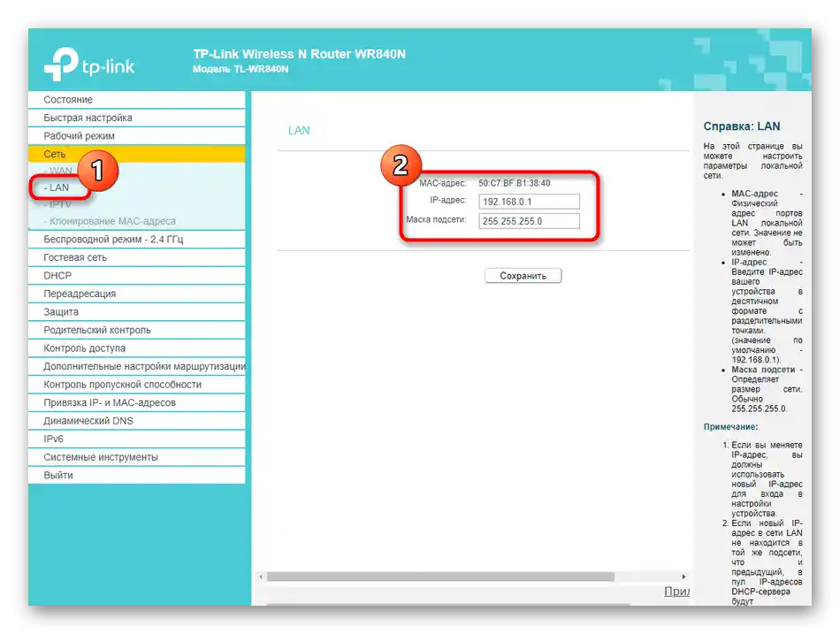Open the IPTV submenu item
The width and height of the screenshot is (840, 634).
[57, 204]
